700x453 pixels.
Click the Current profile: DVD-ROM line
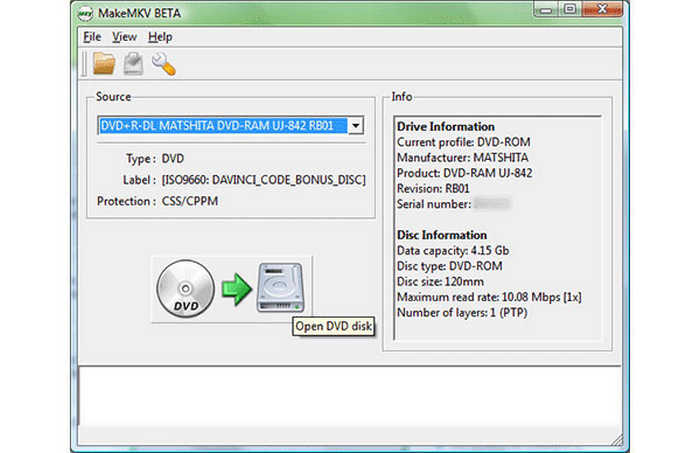click(x=463, y=142)
